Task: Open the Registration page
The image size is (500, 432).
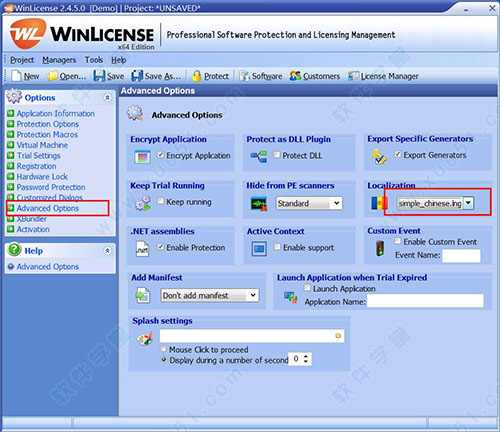Action: coord(36,166)
